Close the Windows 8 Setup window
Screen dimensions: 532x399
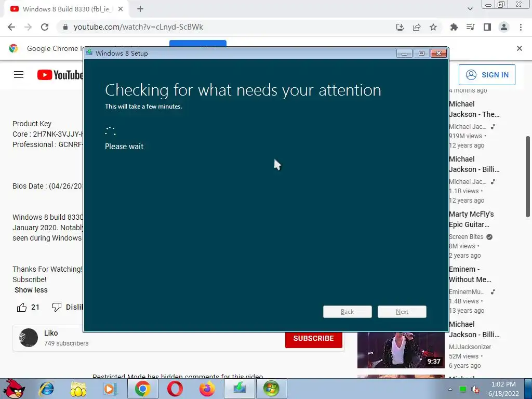tap(438, 54)
